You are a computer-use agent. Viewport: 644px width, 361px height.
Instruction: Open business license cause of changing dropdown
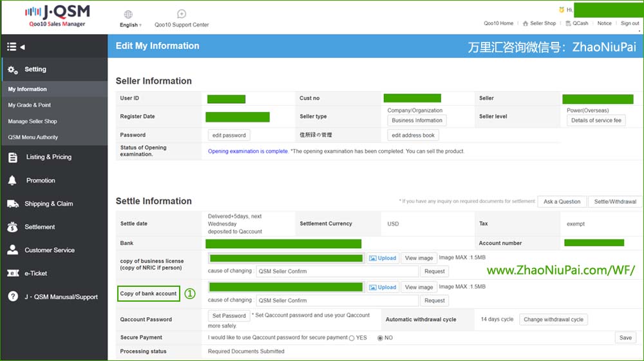pyautogui.click(x=337, y=271)
